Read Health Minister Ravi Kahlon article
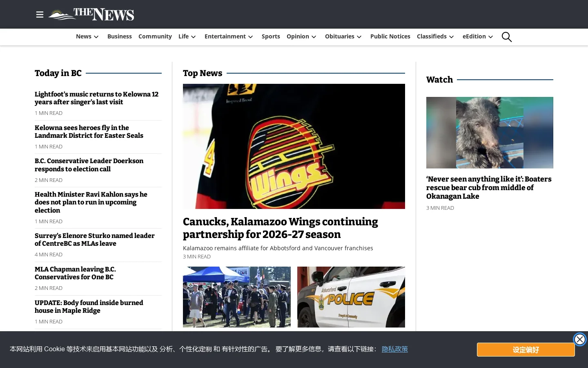588x368 pixels. click(91, 202)
